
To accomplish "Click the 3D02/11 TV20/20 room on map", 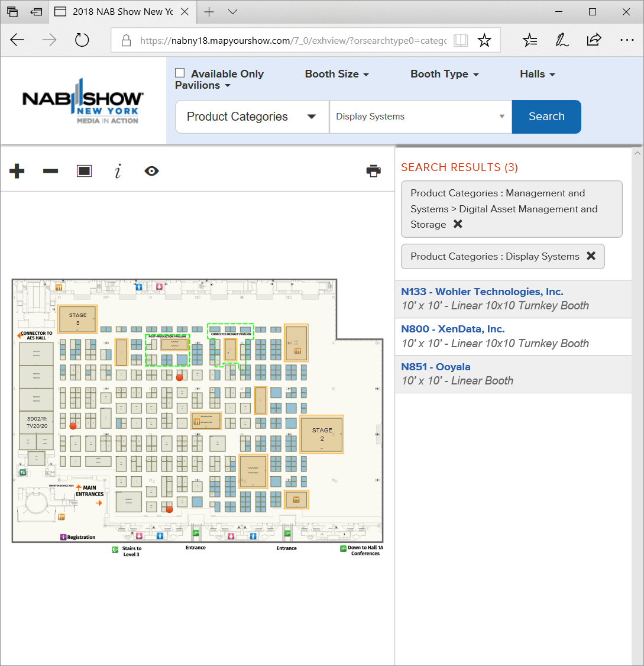I will [37, 422].
